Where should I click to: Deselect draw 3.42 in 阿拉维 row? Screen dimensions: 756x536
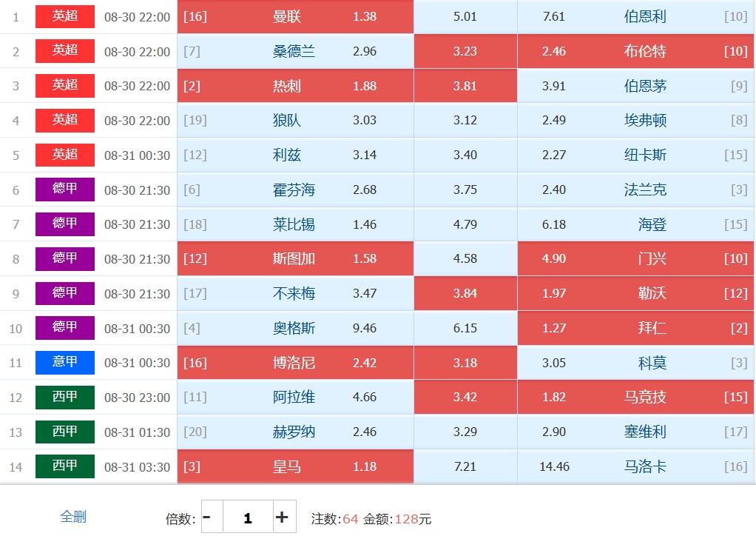coord(465,397)
